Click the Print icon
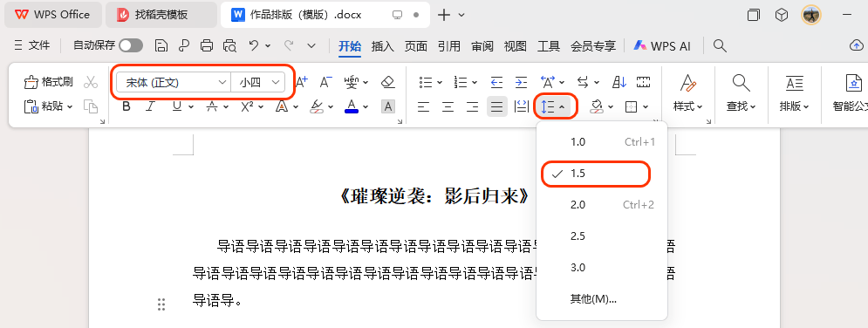 (x=207, y=45)
